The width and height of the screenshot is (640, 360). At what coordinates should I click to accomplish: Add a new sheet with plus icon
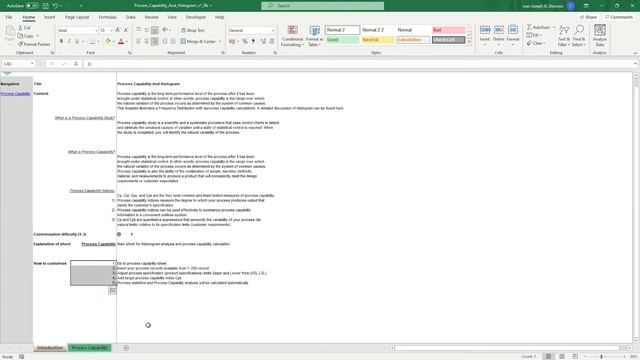(126, 348)
